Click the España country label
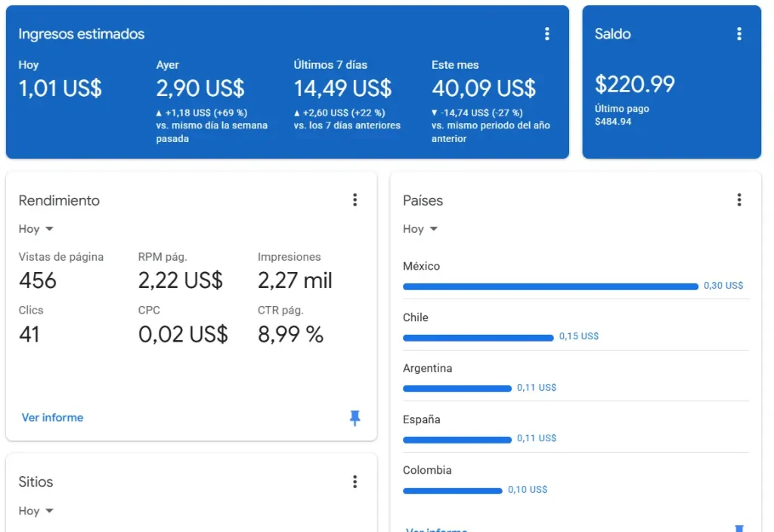 tap(422, 419)
